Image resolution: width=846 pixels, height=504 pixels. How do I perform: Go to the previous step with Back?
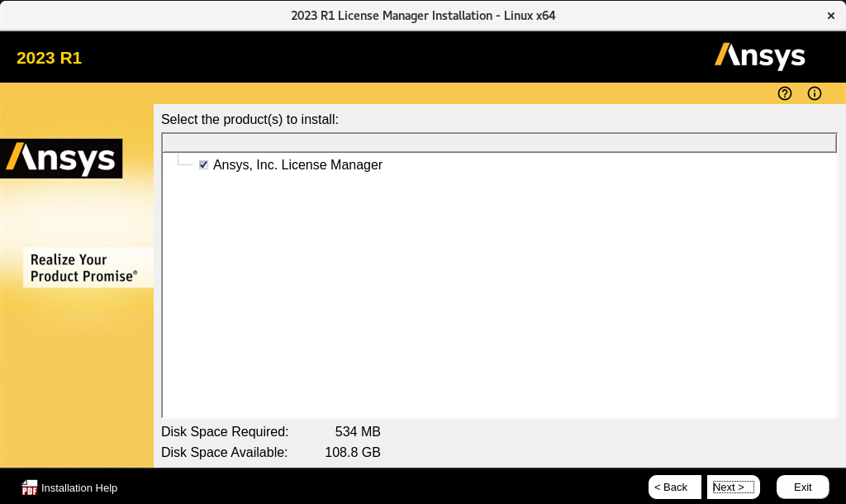tap(674, 487)
